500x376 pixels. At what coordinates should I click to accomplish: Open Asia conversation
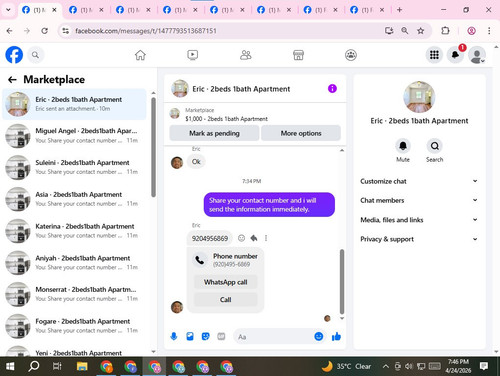pyautogui.click(x=75, y=199)
